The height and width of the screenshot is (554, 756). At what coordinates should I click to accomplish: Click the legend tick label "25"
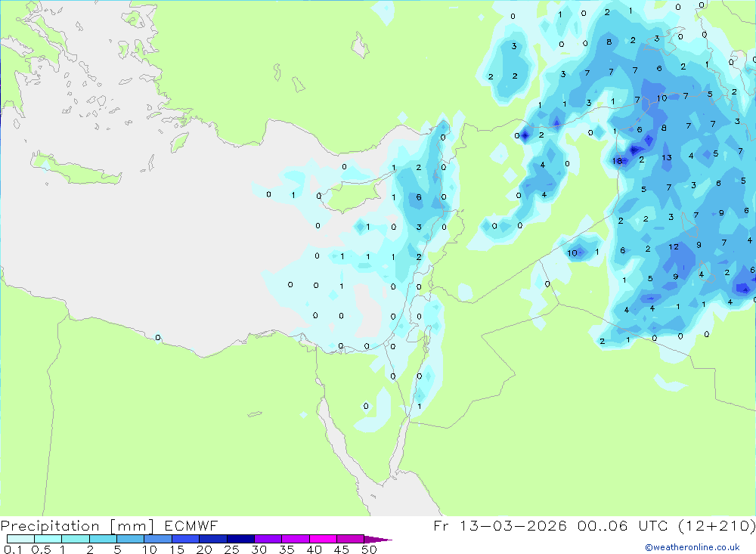tap(232, 549)
